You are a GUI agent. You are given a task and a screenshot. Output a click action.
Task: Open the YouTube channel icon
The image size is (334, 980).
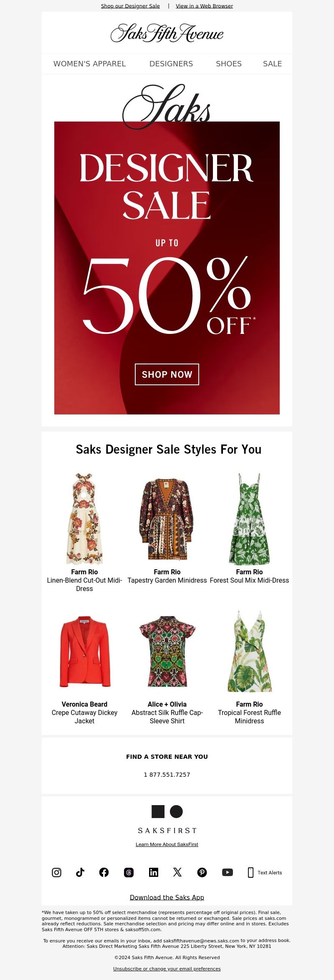228,872
